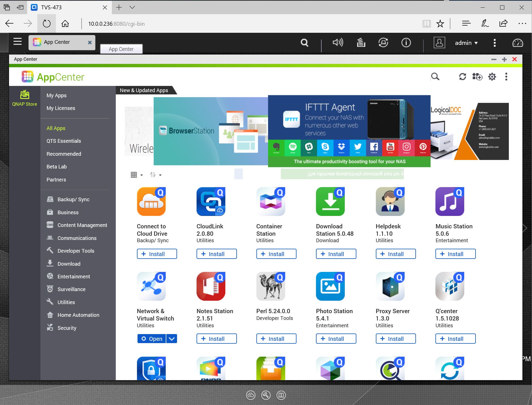
Task: Select All Apps in the sidebar
Action: click(56, 128)
